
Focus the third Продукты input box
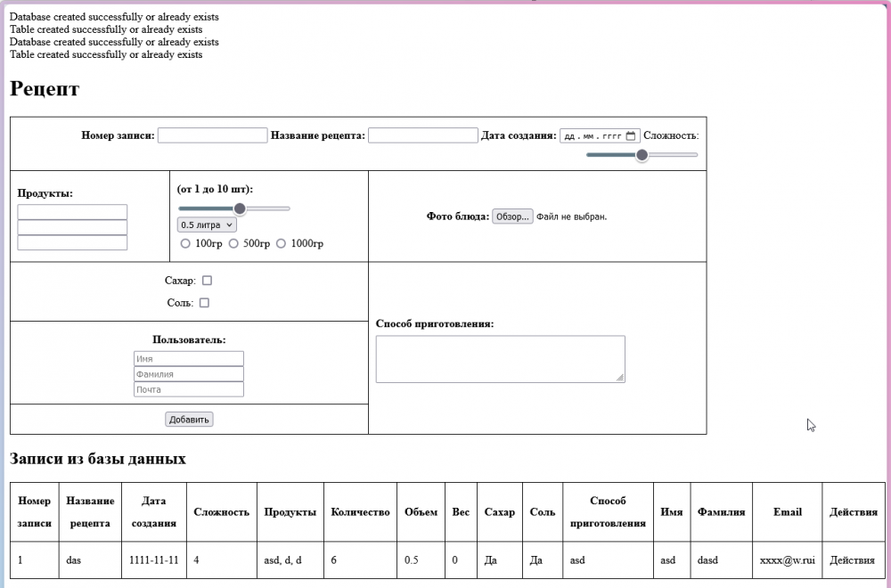[72, 242]
